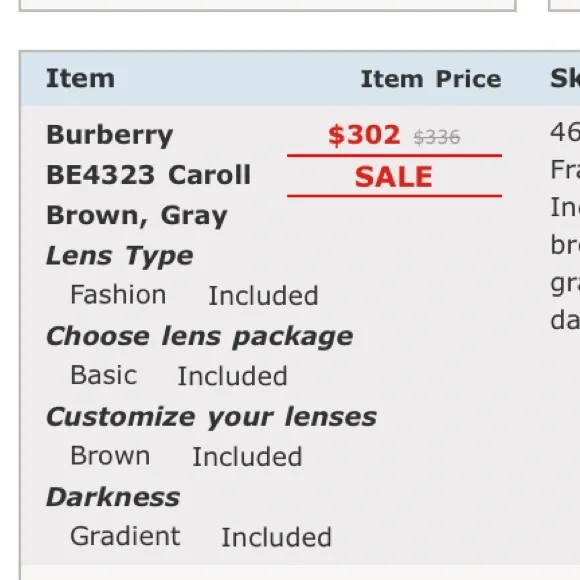Image resolution: width=580 pixels, height=580 pixels.
Task: Select the Fashion lens type entry
Action: [x=118, y=295]
